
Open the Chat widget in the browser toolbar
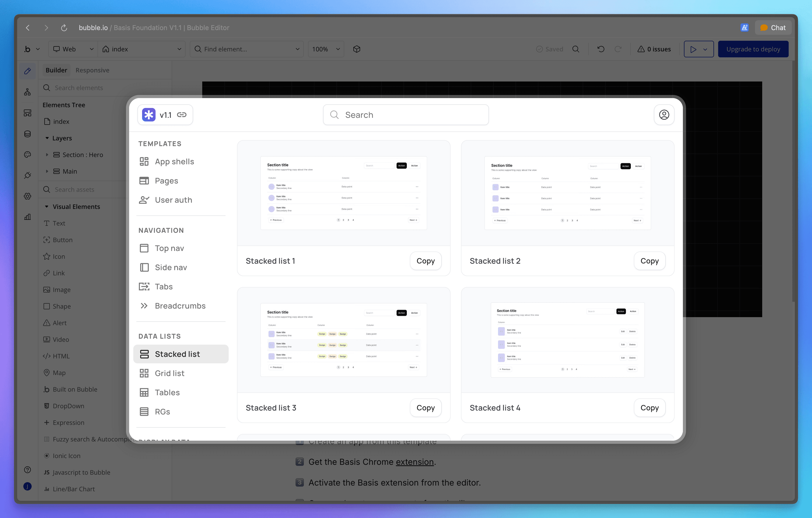click(773, 27)
